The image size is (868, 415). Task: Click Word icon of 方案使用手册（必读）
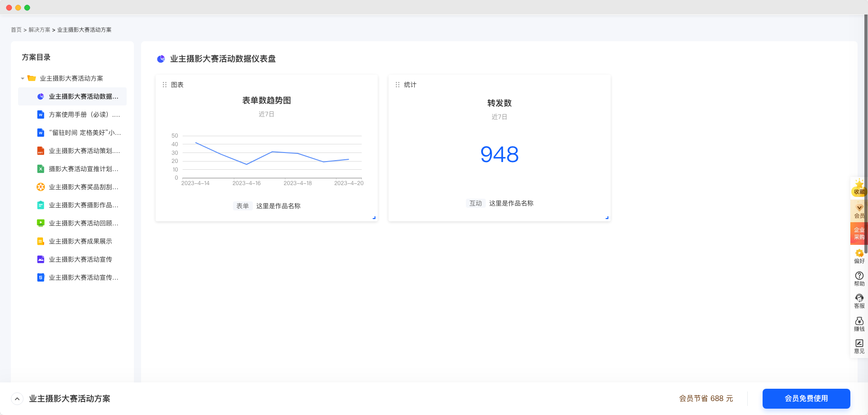tap(41, 114)
